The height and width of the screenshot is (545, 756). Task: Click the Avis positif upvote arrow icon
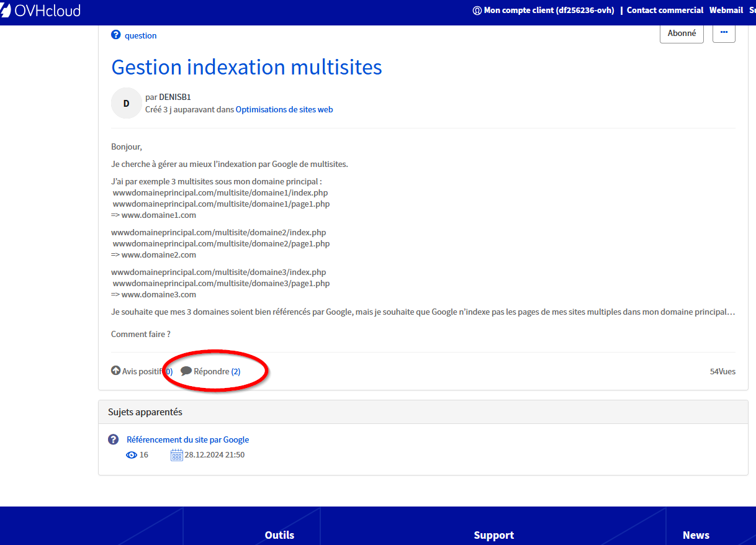[x=115, y=371]
